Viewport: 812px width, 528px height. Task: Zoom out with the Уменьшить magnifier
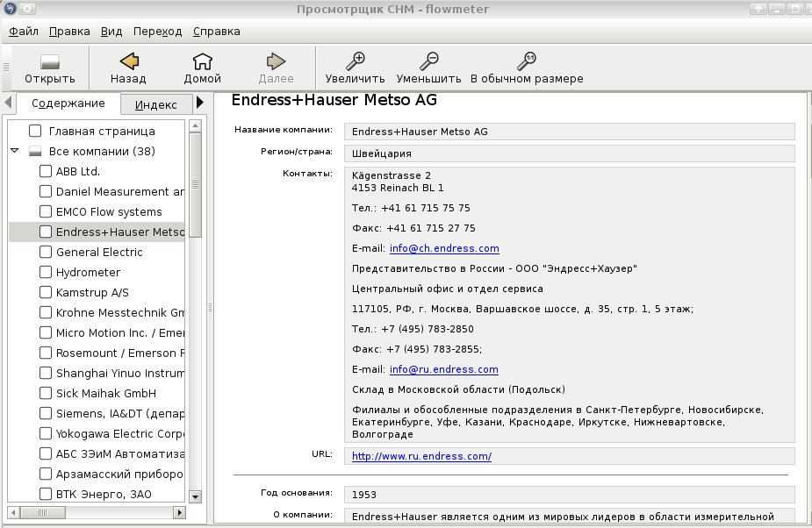pyautogui.click(x=428, y=61)
